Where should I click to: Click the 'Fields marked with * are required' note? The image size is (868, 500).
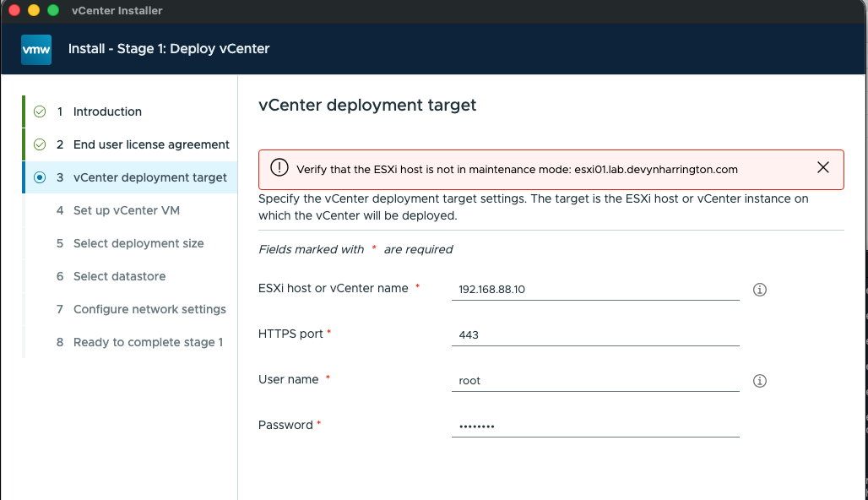(x=355, y=250)
